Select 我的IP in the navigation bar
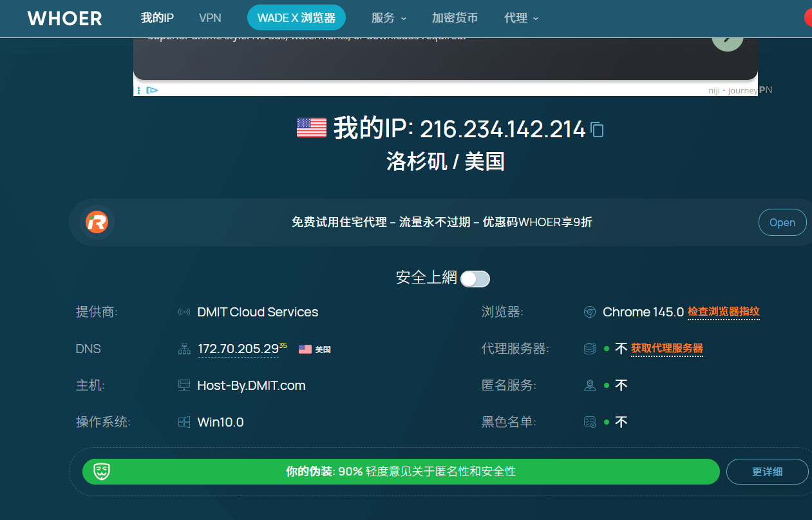The image size is (812, 520). tap(157, 18)
